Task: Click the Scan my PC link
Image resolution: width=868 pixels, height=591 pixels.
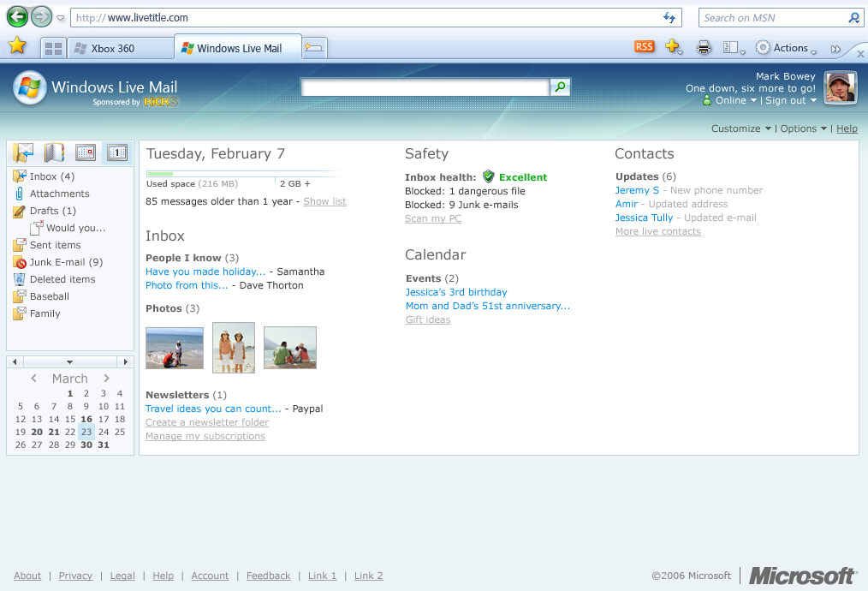Action: pos(432,218)
